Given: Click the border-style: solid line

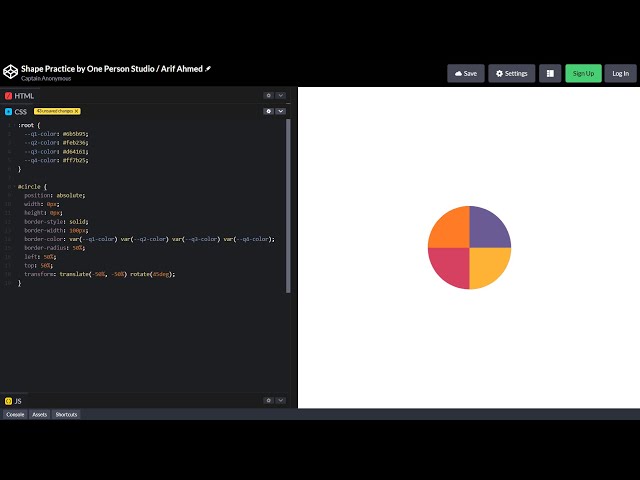Looking at the screenshot, I should click(56, 222).
